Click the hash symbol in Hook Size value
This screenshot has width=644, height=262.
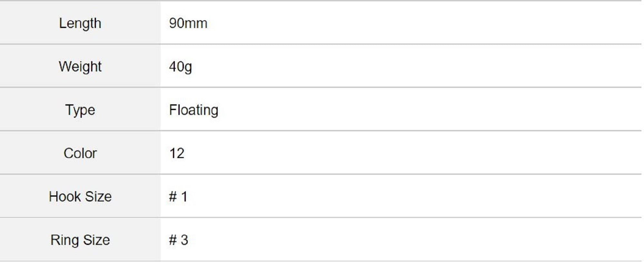173,197
